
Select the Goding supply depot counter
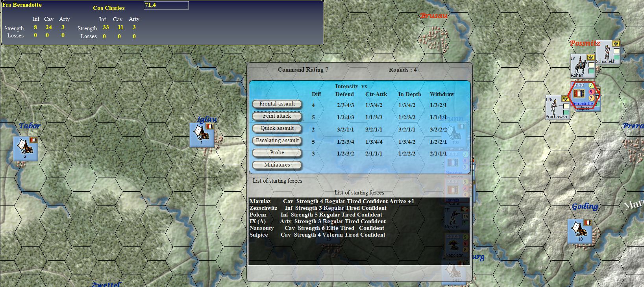(x=580, y=231)
